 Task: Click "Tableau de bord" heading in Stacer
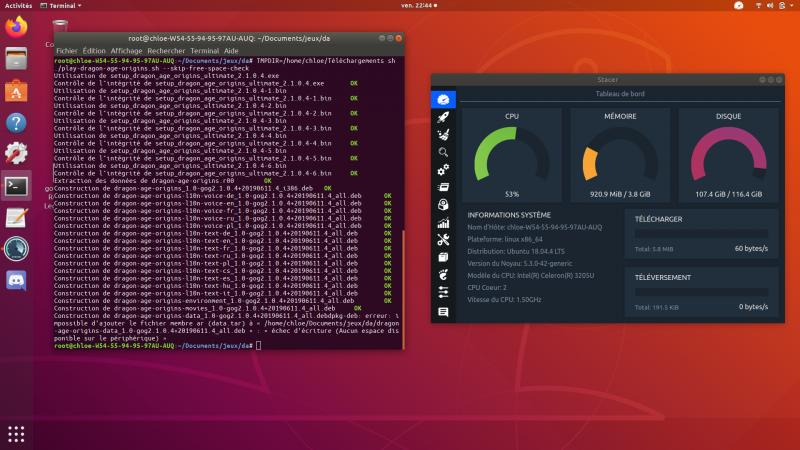pos(620,94)
